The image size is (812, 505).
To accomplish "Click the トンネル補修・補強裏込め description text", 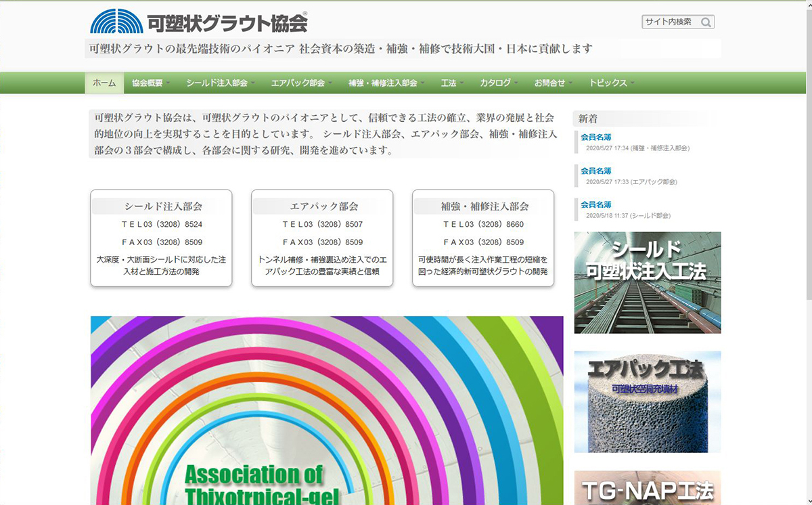I will pyautogui.click(x=322, y=265).
